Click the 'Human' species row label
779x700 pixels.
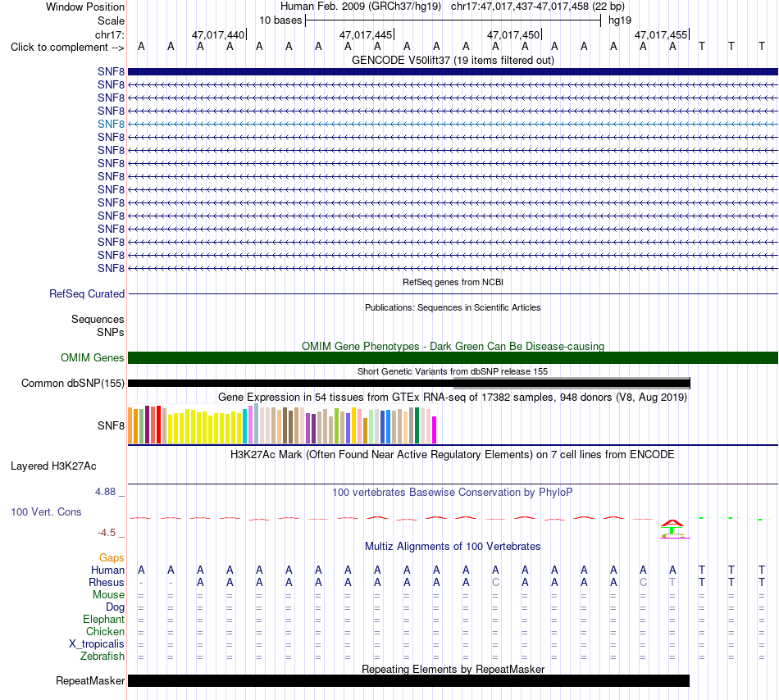[x=107, y=570]
